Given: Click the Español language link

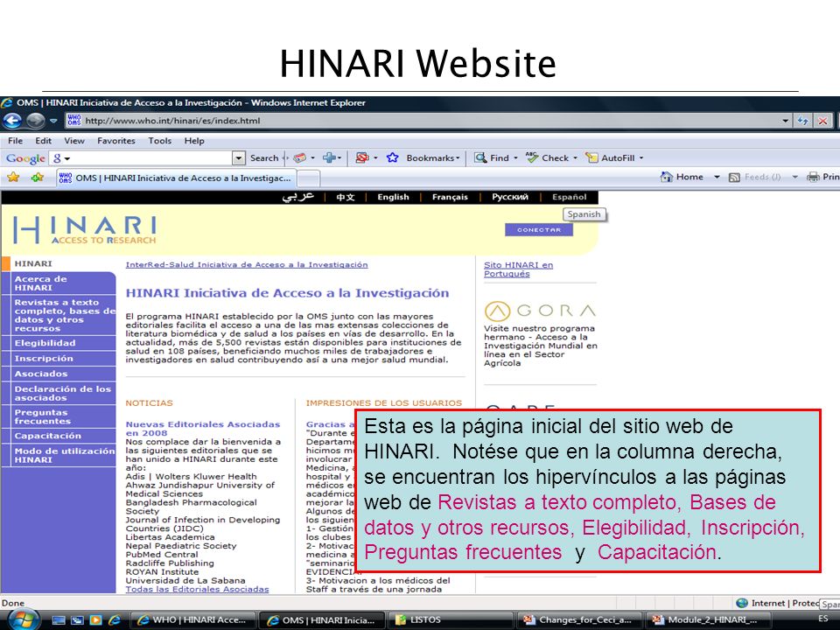Looking at the screenshot, I should 570,197.
